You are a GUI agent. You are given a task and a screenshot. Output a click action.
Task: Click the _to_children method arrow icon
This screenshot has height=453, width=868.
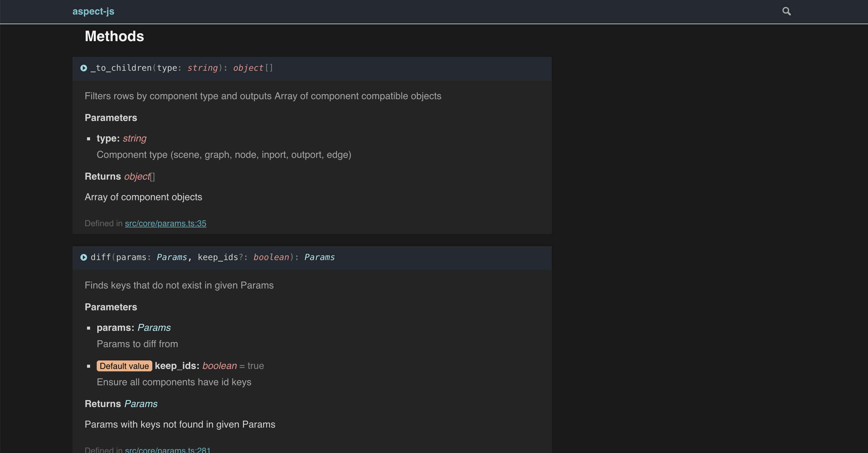pyautogui.click(x=83, y=68)
